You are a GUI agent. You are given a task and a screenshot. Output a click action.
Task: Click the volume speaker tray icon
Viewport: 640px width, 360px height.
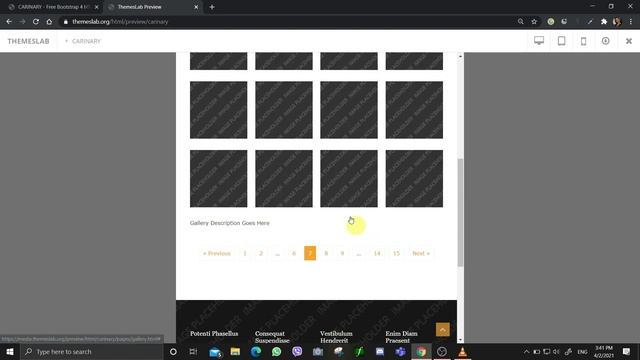click(x=556, y=351)
